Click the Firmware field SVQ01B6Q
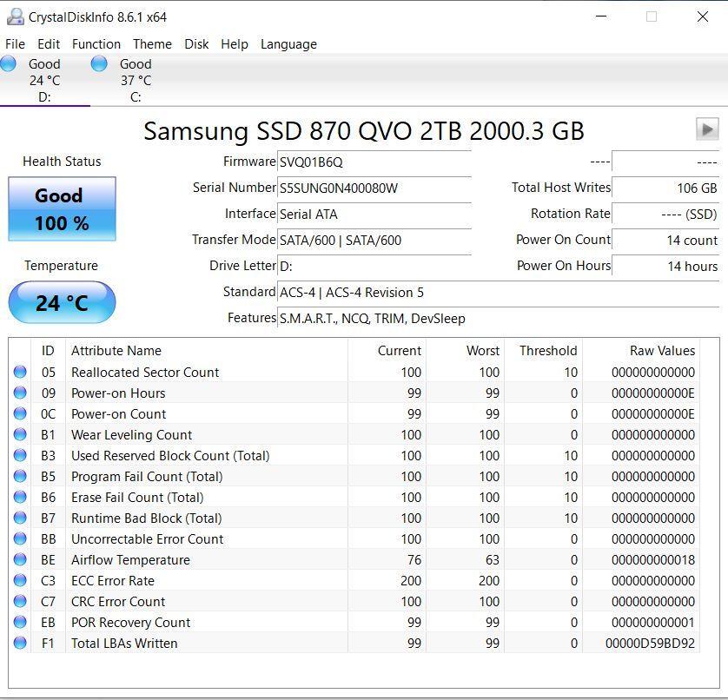 coord(374,162)
